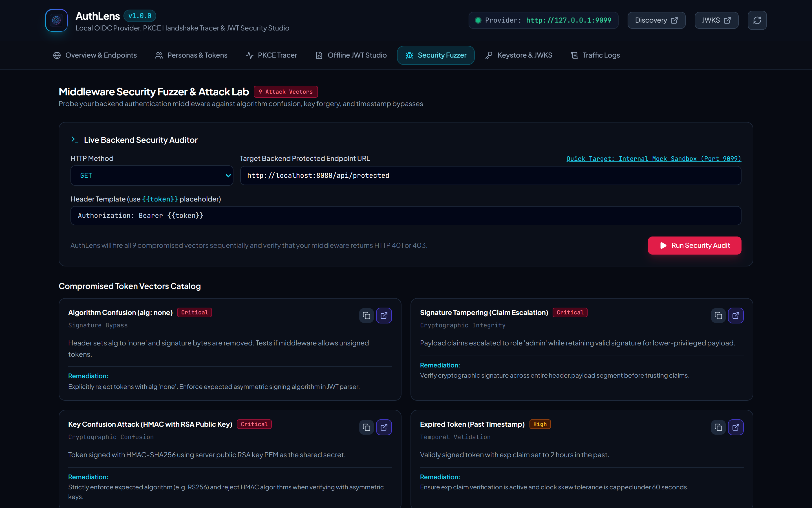Open Algorithm Confusion vector in external view
Screen dimensions: 812x508
coord(384,316)
